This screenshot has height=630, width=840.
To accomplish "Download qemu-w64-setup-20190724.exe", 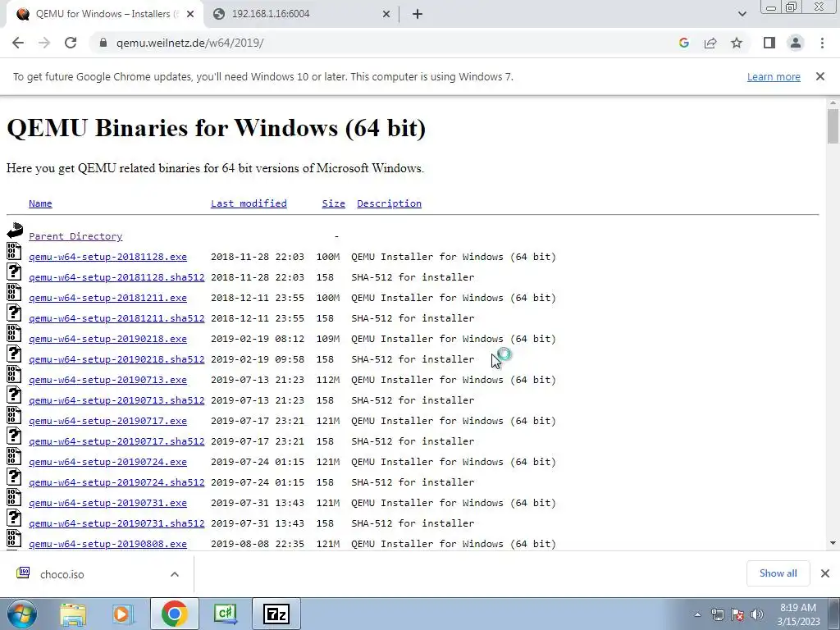I will 107,462.
